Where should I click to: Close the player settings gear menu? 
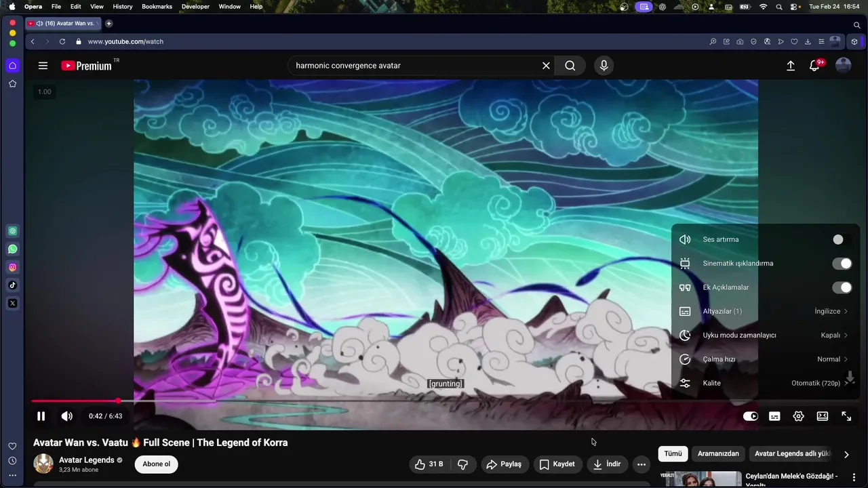[798, 416]
